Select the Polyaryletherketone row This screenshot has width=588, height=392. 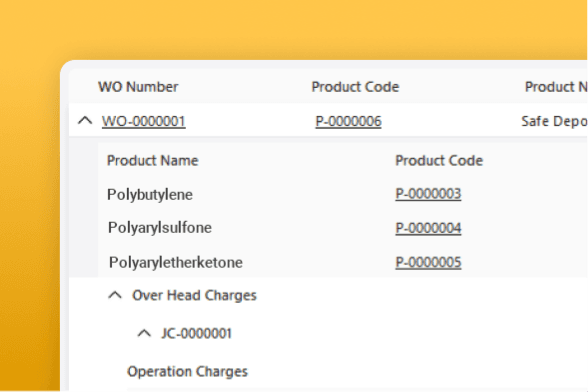coord(342,262)
